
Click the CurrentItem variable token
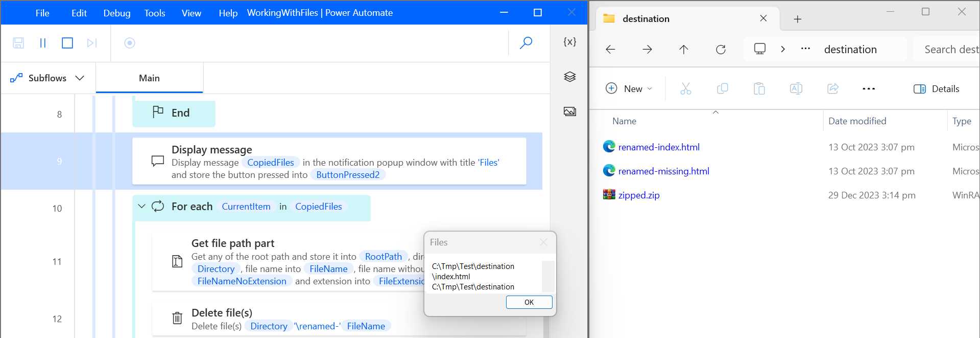coord(246,207)
